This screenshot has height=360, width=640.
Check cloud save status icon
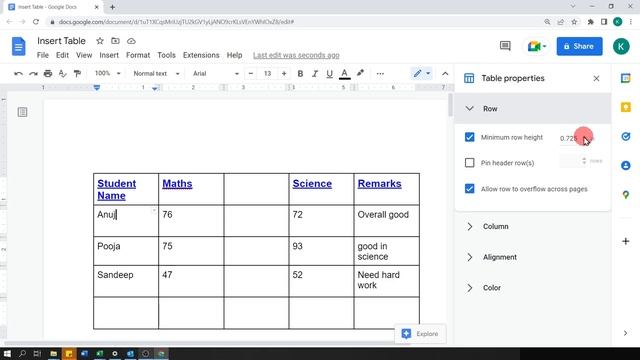tap(131, 41)
